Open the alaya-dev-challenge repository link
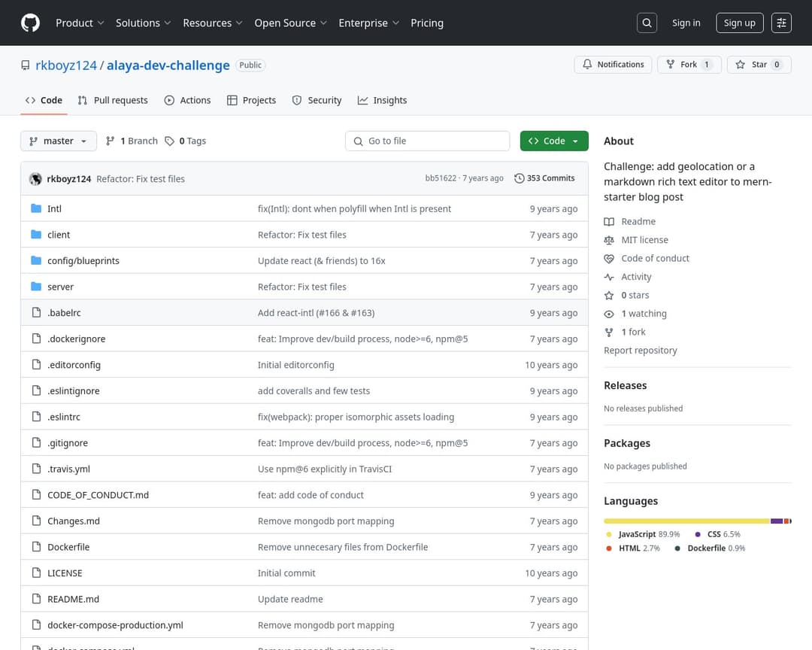 pos(168,65)
